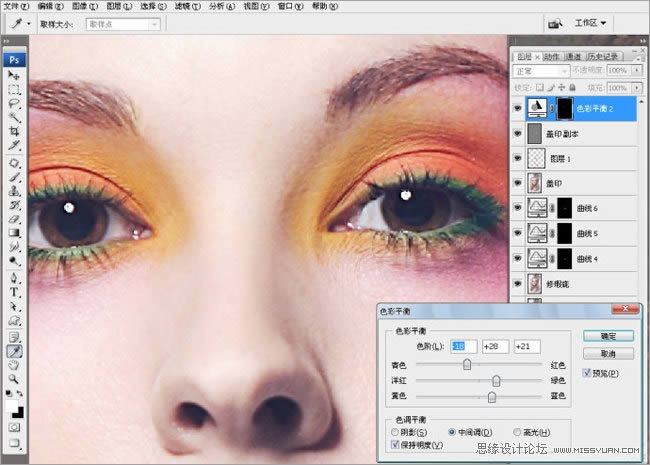Open the Layers panel options menu
Image resolution: width=650 pixels, height=465 pixels.
[x=638, y=59]
